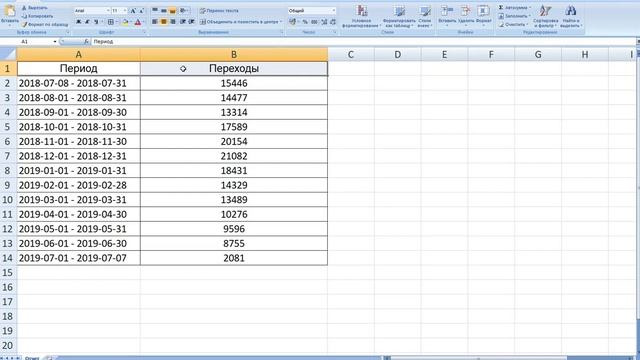Image resolution: width=640 pixels, height=360 pixels.
Task: Toggle bold formatting in font group
Action: (x=78, y=22)
